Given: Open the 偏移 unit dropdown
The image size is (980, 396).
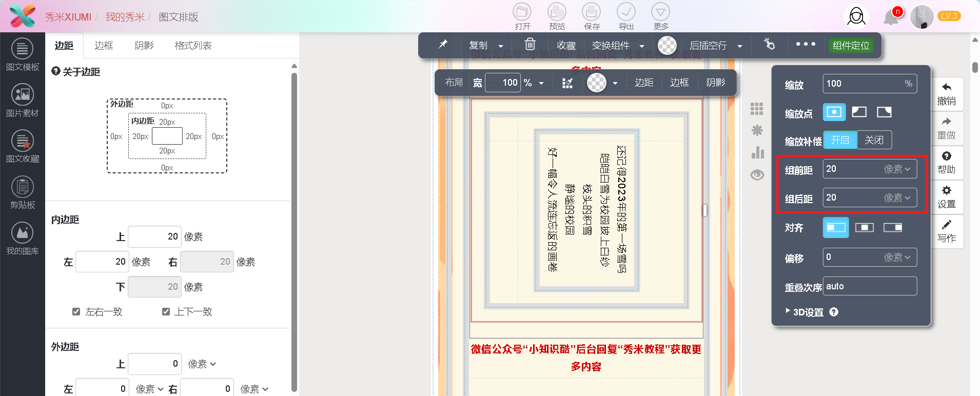Looking at the screenshot, I should point(897,257).
